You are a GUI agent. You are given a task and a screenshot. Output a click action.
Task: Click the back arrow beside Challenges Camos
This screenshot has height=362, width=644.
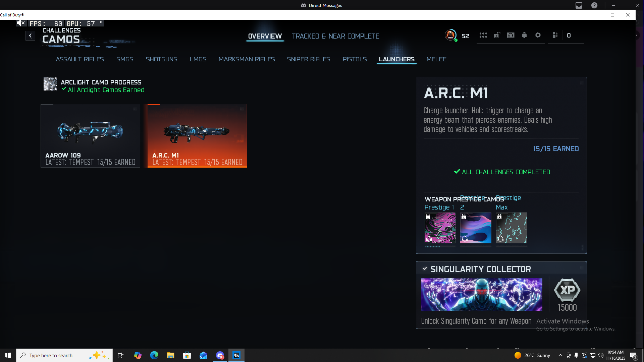pos(30,36)
